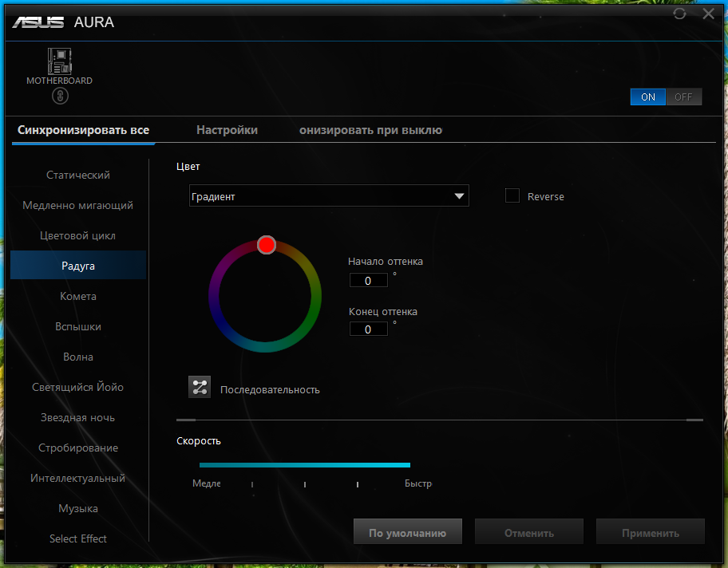Image resolution: width=728 pixels, height=568 pixels.
Task: Switch to the Настройки tab
Action: click(x=227, y=130)
